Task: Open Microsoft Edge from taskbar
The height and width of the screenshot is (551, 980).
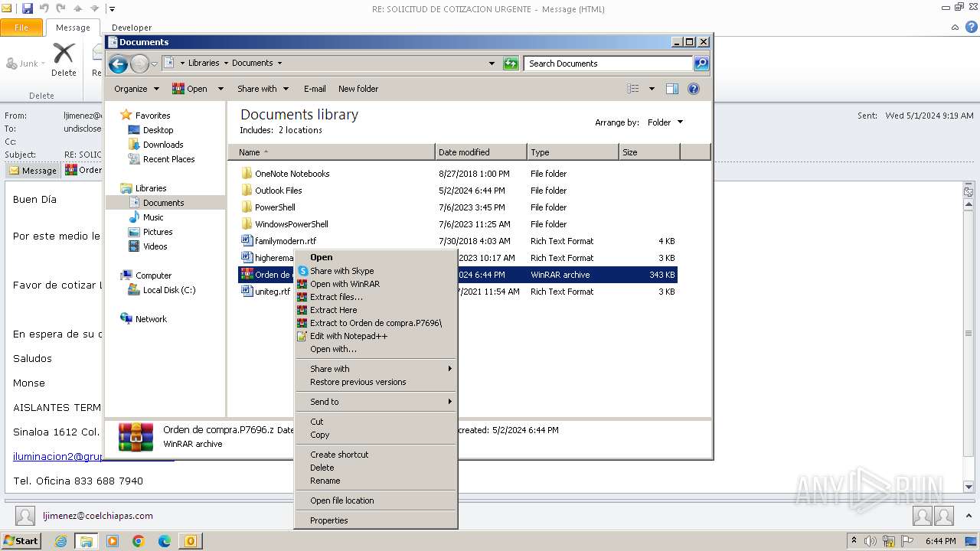Action: pyautogui.click(x=165, y=541)
